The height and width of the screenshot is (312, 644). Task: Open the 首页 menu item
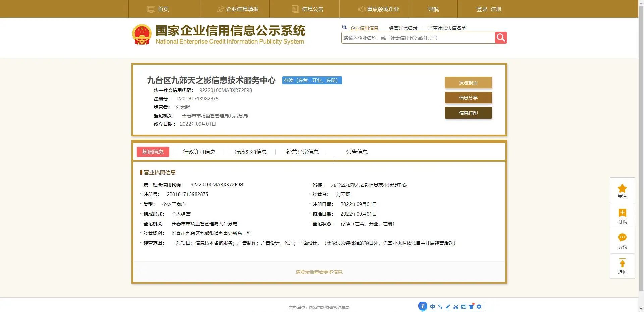tap(164, 9)
